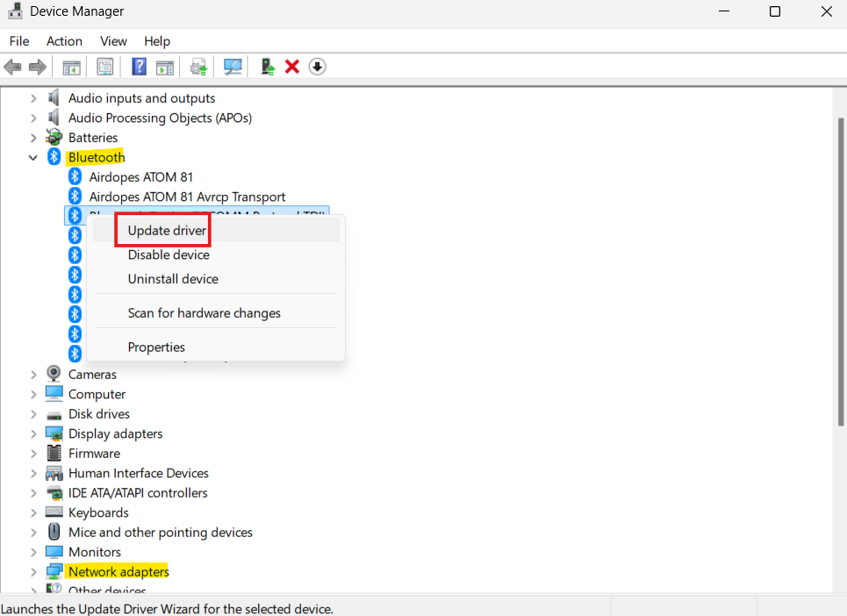Expand the Batteries category

(x=33, y=138)
